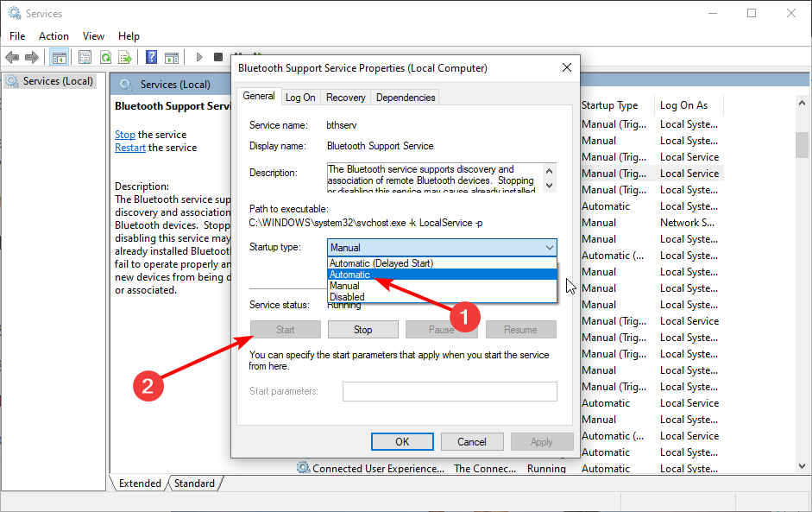Open the File menu
Viewport: 812px width, 512px height.
pyautogui.click(x=17, y=35)
